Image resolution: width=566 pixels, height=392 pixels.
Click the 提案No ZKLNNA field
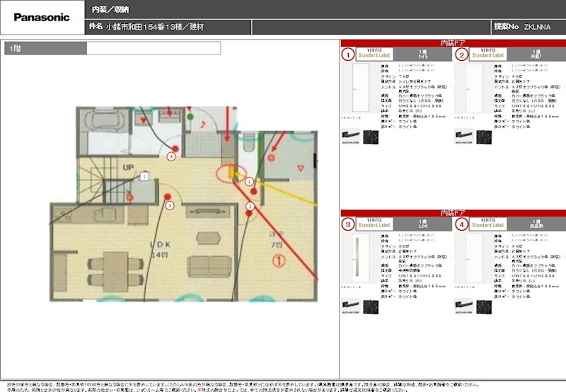click(x=522, y=27)
